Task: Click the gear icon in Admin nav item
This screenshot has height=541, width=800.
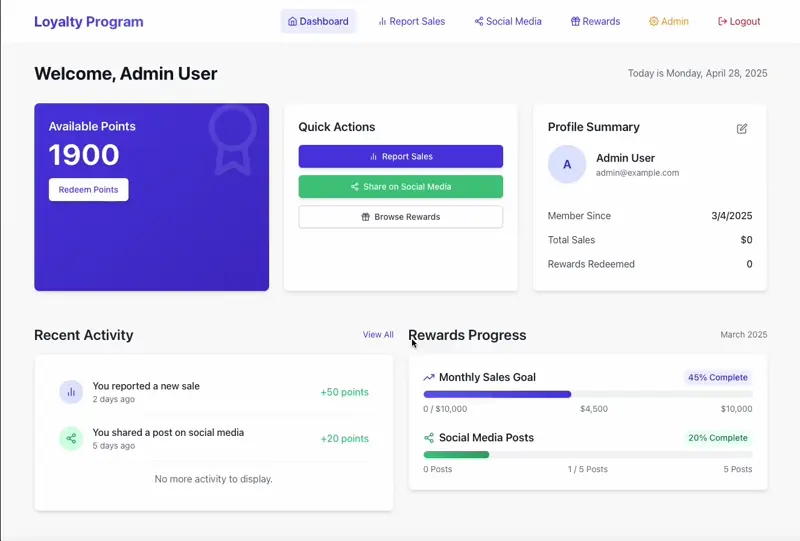Action: [654, 21]
